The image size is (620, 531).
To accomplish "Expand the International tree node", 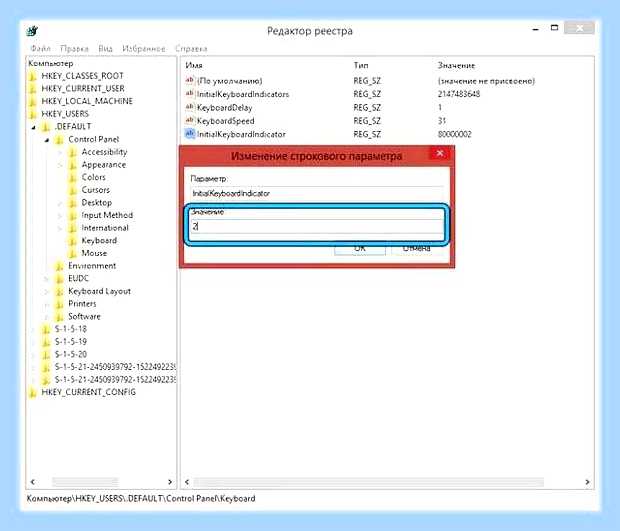I will pyautogui.click(x=60, y=229).
